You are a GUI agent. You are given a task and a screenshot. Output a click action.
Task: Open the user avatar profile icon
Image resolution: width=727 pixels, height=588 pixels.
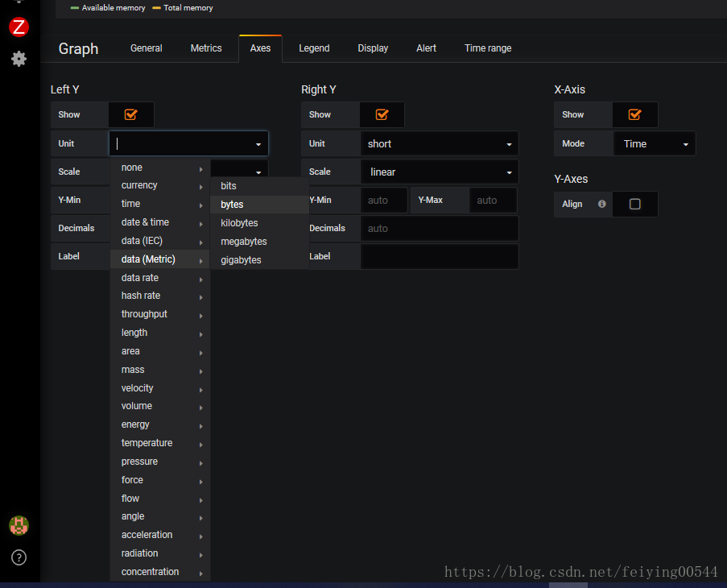pos(19,525)
